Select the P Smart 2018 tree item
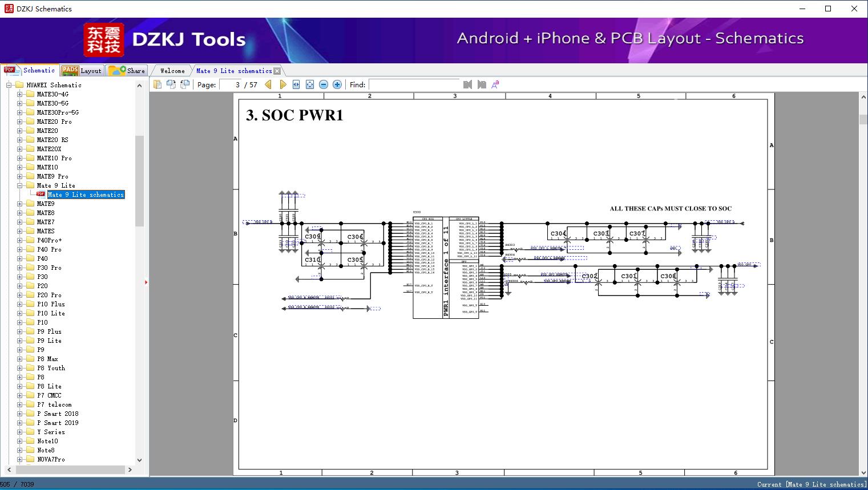This screenshot has width=868, height=490. click(x=58, y=414)
